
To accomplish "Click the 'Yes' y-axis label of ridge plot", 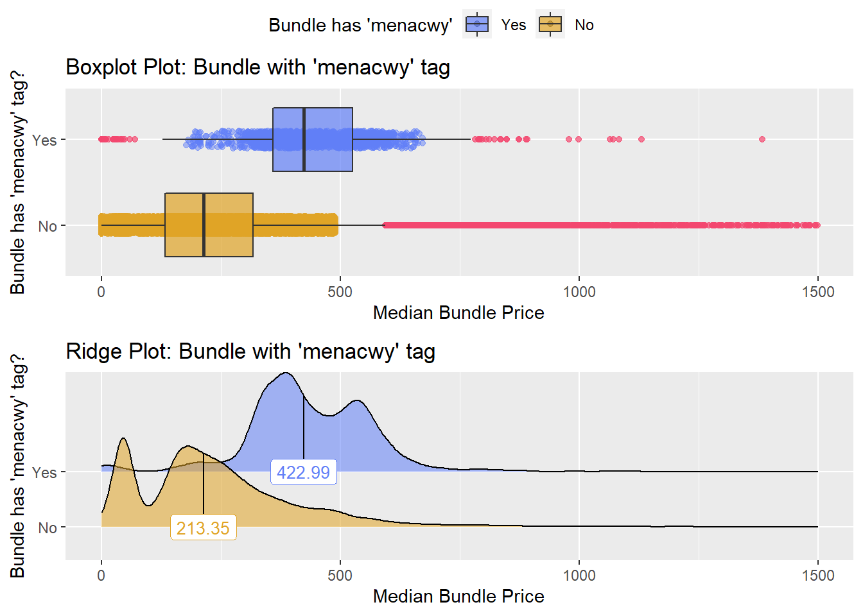I will pos(44,472).
